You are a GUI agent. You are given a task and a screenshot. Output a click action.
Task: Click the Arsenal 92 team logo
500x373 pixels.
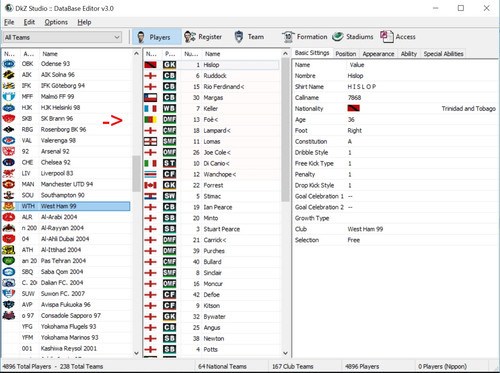coord(9,151)
